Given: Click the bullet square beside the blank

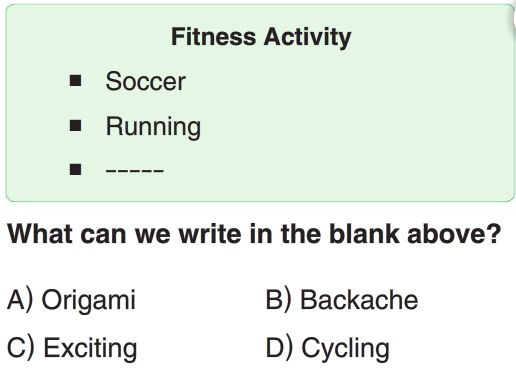Looking at the screenshot, I should 76,169.
